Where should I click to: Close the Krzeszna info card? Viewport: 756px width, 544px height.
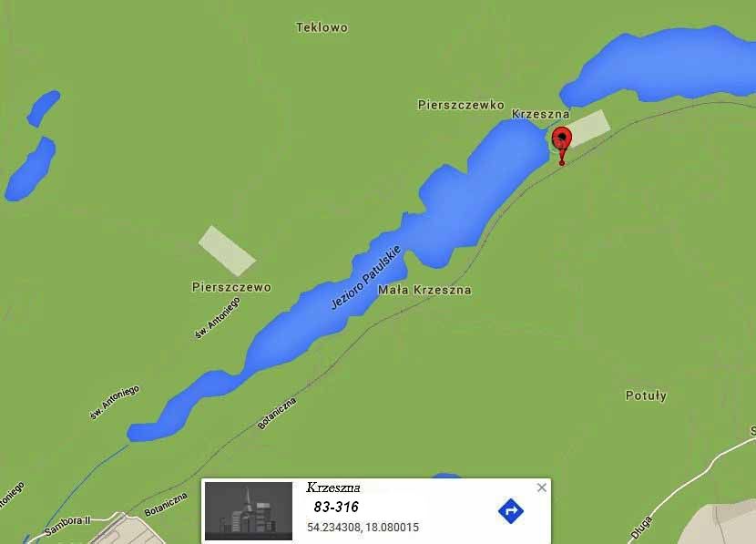(541, 488)
